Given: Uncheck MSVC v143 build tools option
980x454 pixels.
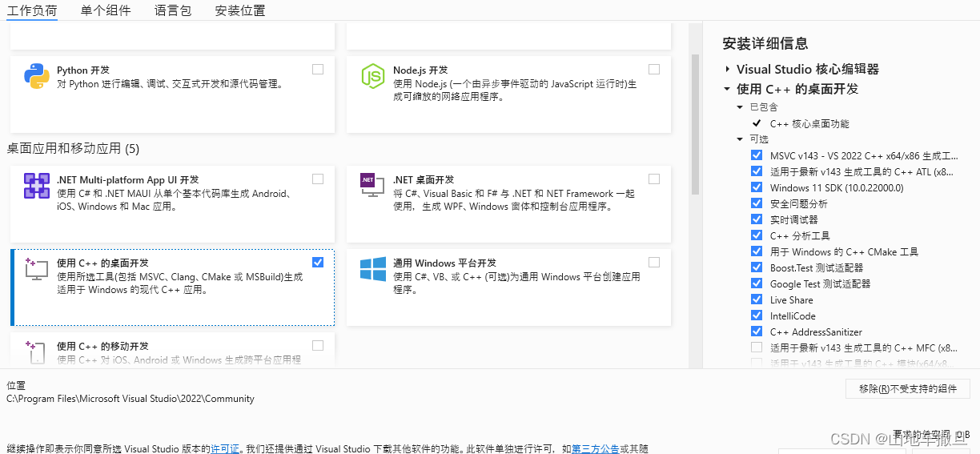Looking at the screenshot, I should tap(757, 155).
